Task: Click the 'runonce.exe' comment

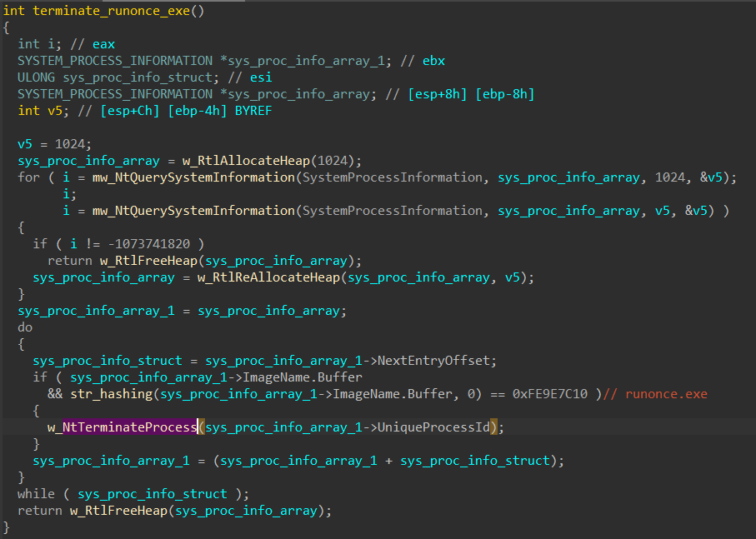Action: tap(666, 394)
